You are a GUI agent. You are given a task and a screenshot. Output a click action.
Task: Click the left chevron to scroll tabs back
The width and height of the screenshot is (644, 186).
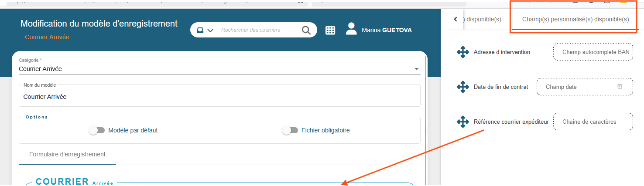tap(456, 20)
